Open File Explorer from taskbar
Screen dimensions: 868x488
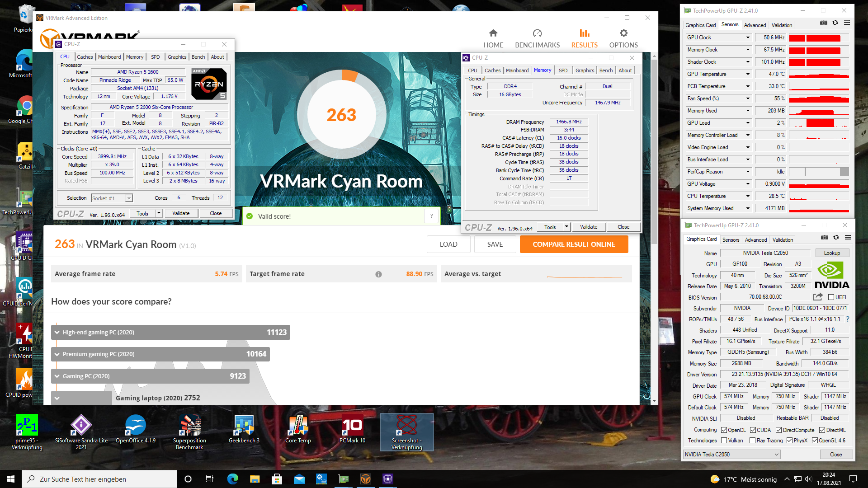click(255, 479)
